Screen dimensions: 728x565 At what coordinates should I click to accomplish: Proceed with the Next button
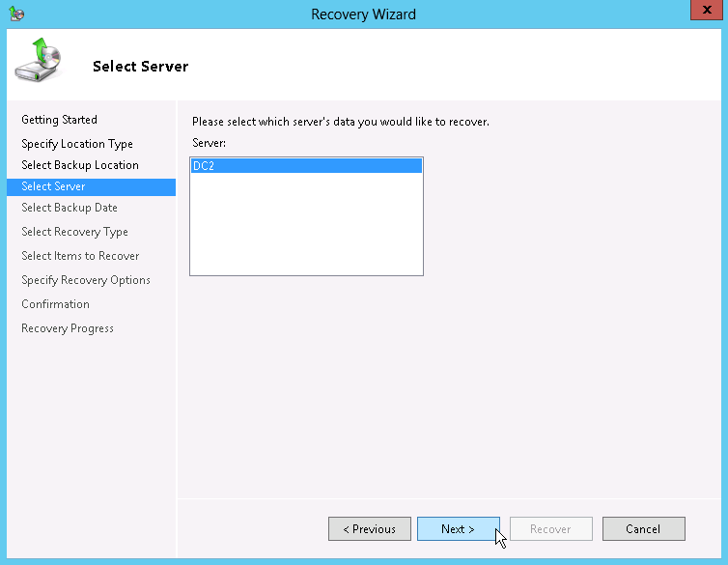click(x=458, y=529)
